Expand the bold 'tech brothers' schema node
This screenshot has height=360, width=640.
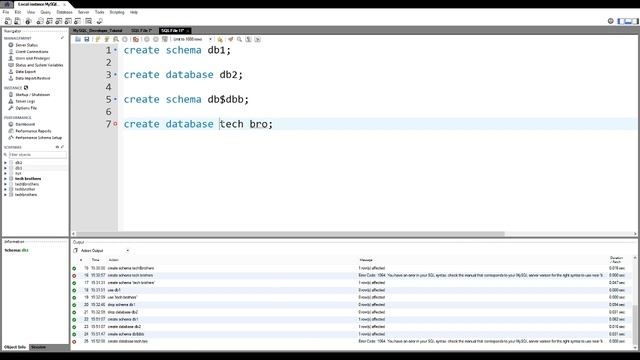pos(5,179)
